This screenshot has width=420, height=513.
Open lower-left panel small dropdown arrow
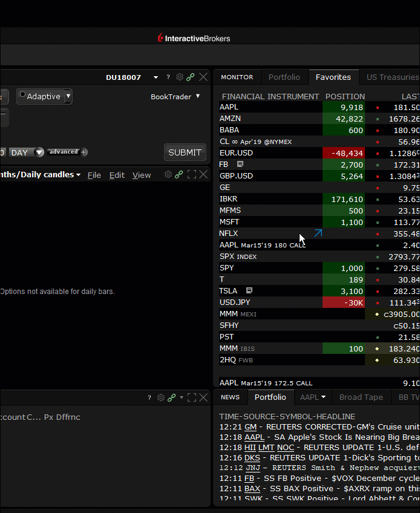(x=182, y=397)
